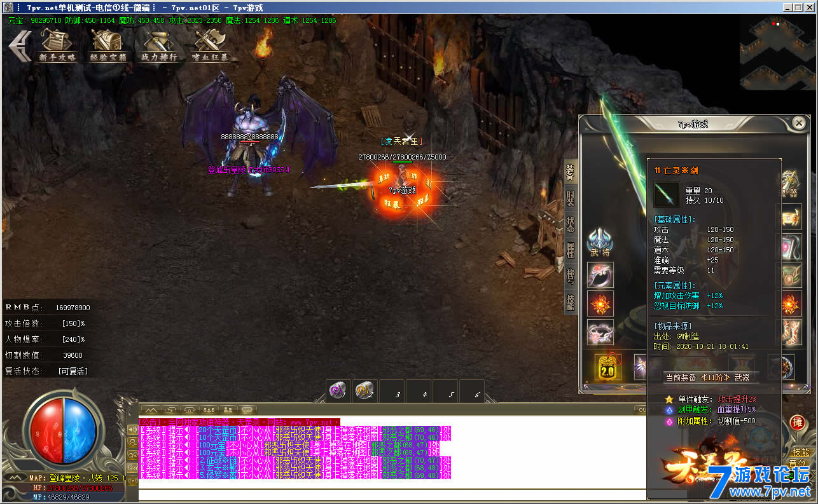Activate the 嗜血狂暴 bloodlust icon
818x504 pixels.
(x=210, y=46)
